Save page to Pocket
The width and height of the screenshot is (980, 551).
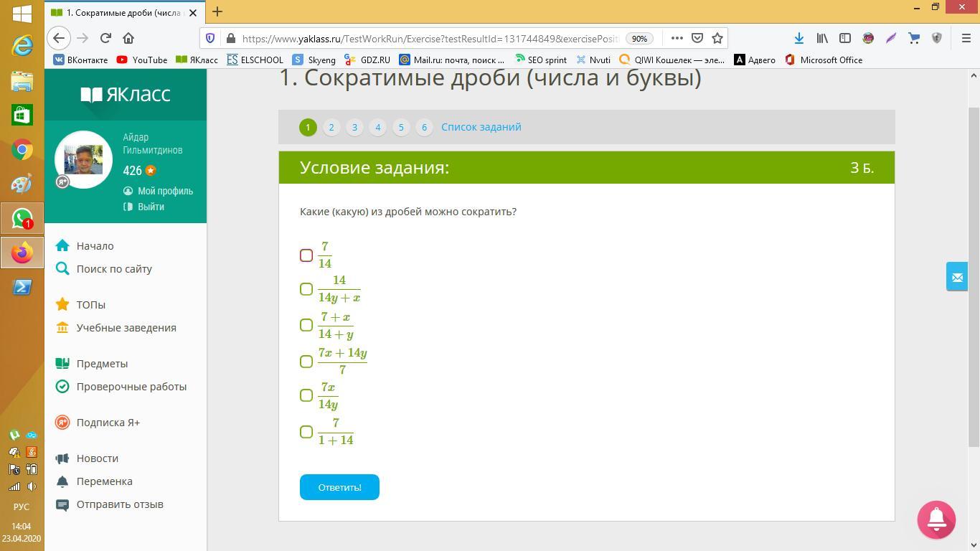[x=697, y=38]
